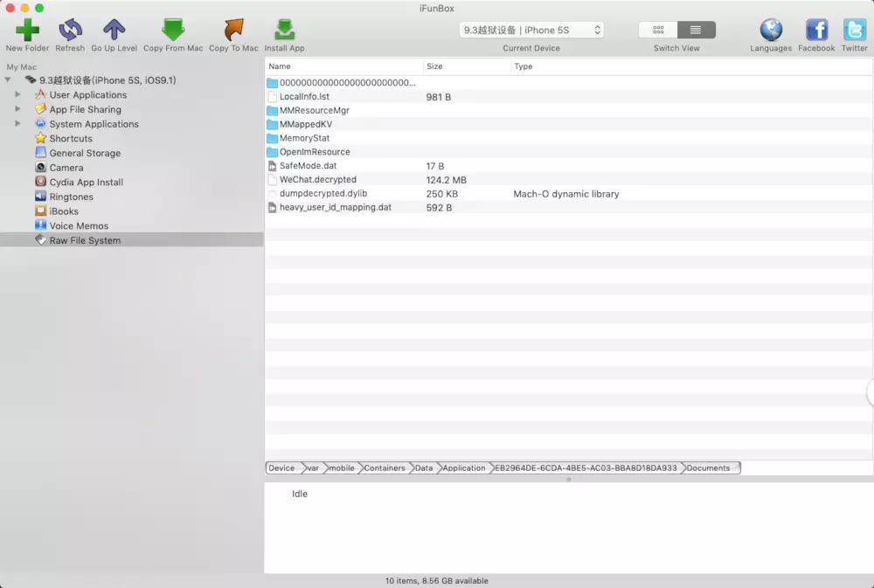Select the Copy To Mac icon
Image resolution: width=874 pixels, height=588 pixels.
[232, 29]
